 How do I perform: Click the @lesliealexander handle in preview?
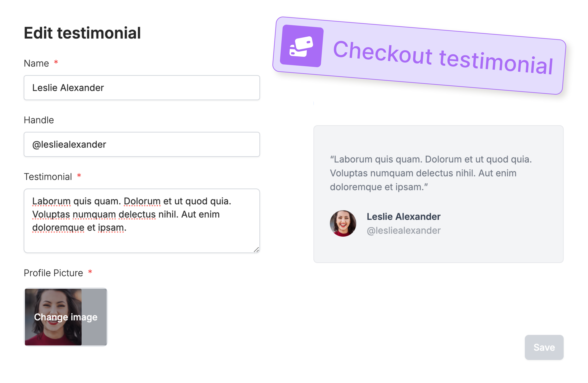(x=403, y=230)
